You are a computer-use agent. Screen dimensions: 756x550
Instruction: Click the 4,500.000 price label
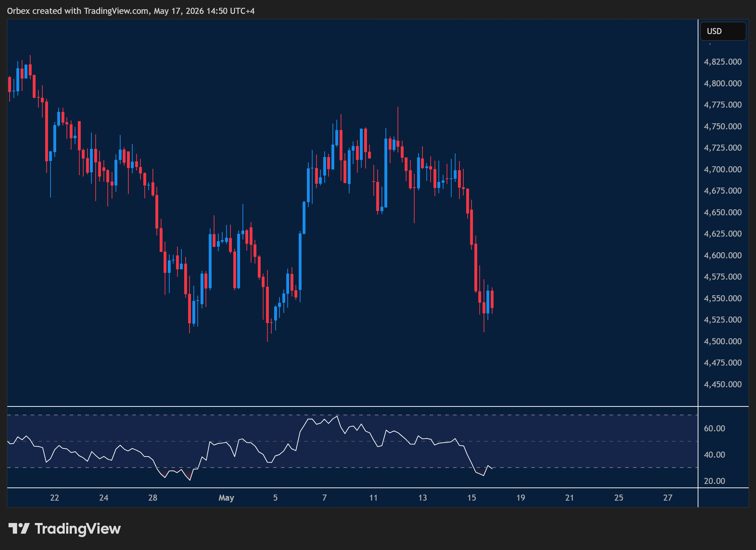pyautogui.click(x=723, y=341)
